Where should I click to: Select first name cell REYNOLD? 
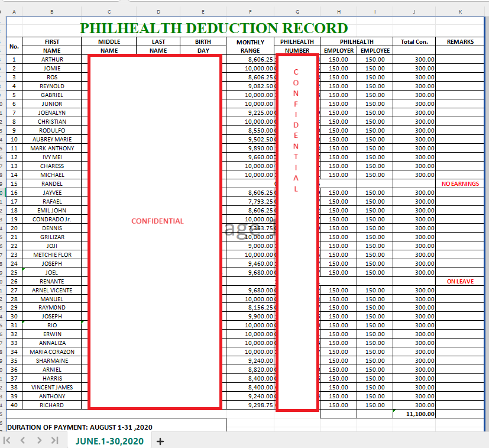coord(52,86)
